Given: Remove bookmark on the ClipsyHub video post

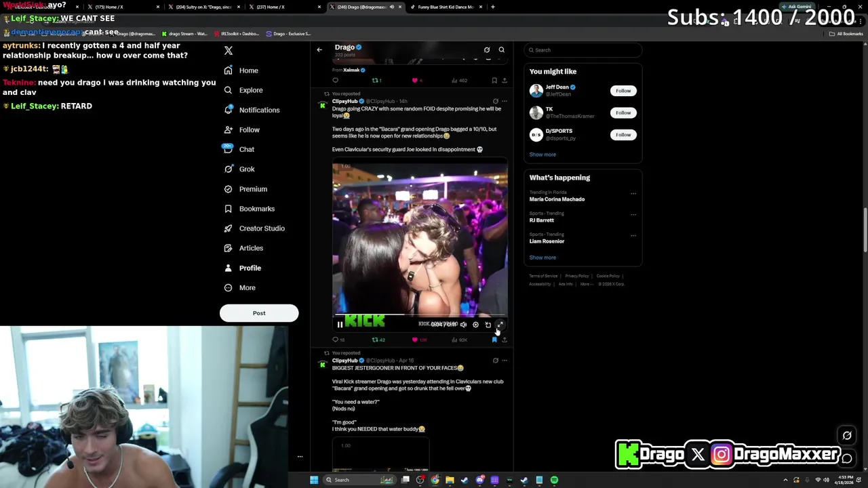Looking at the screenshot, I should [x=494, y=340].
